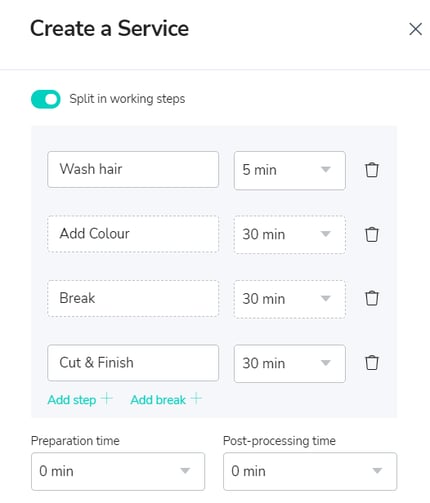Click the plus icon beside Add break
Viewport: 430px width, 503px height.
[x=196, y=398]
